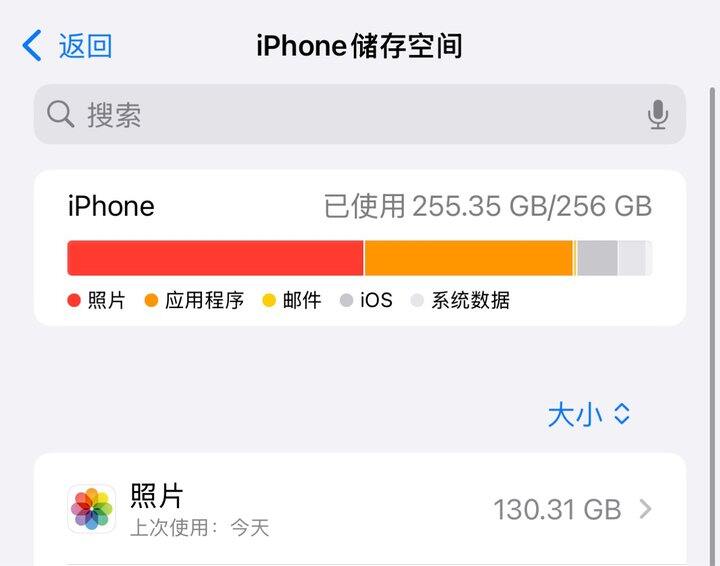The width and height of the screenshot is (720, 566).
Task: Tap the 系统数据 legend dot
Action: (417, 301)
